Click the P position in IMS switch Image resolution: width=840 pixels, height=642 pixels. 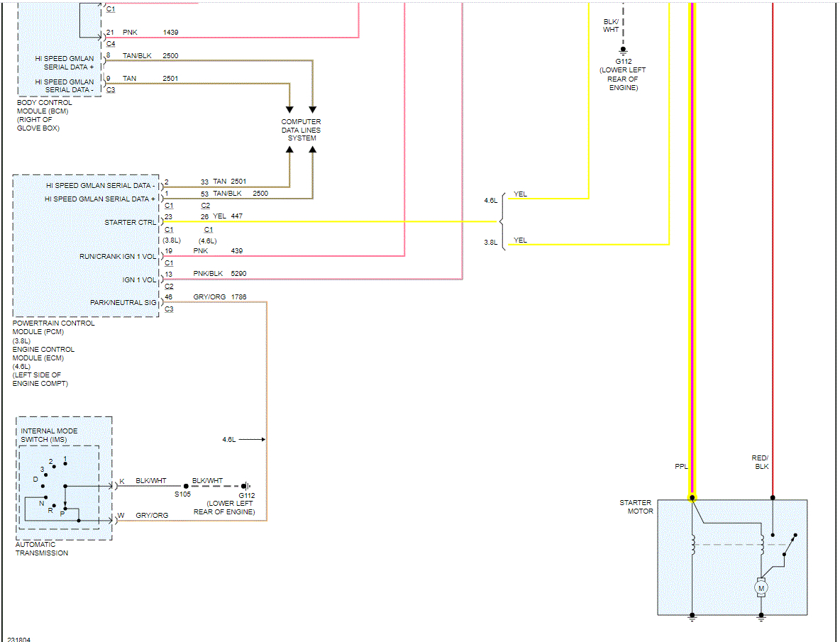click(62, 514)
